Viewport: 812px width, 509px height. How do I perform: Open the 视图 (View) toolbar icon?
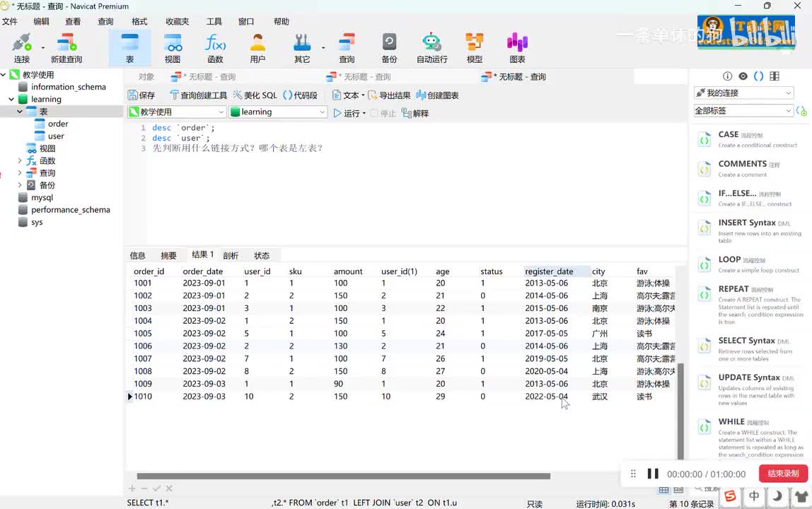pyautogui.click(x=173, y=48)
